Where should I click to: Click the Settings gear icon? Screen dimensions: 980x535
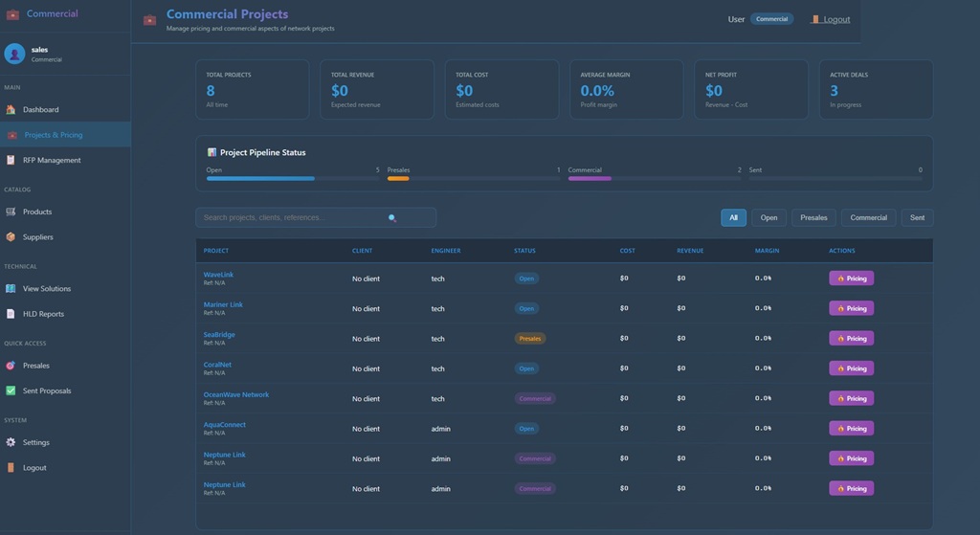11,443
